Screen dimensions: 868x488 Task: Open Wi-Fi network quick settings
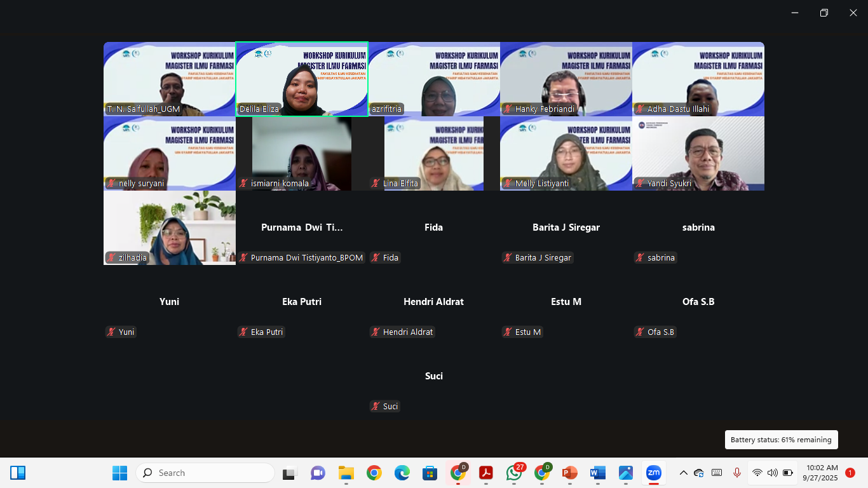757,473
